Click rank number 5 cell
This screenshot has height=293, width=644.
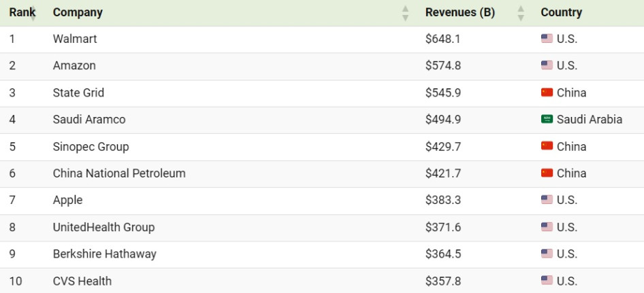[12, 147]
